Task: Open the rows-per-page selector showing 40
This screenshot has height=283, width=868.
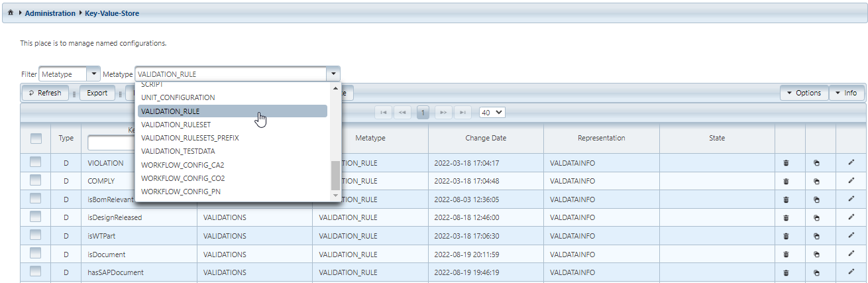Action: tap(492, 113)
